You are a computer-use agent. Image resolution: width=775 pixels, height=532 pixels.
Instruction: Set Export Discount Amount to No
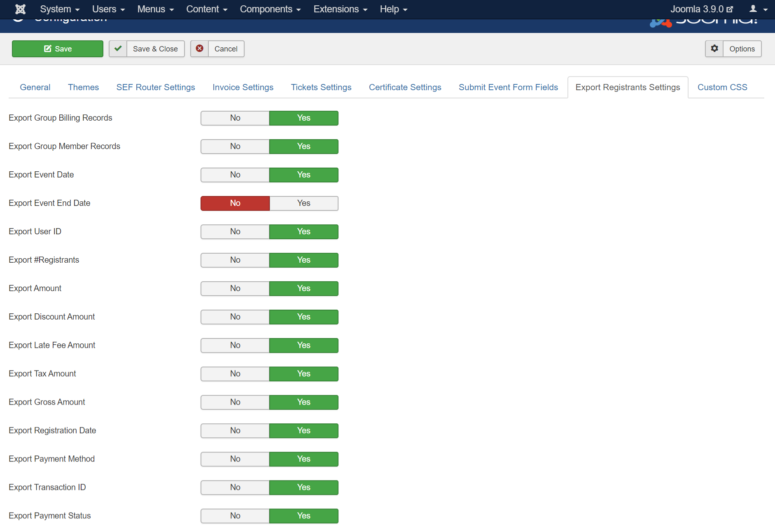click(x=235, y=317)
